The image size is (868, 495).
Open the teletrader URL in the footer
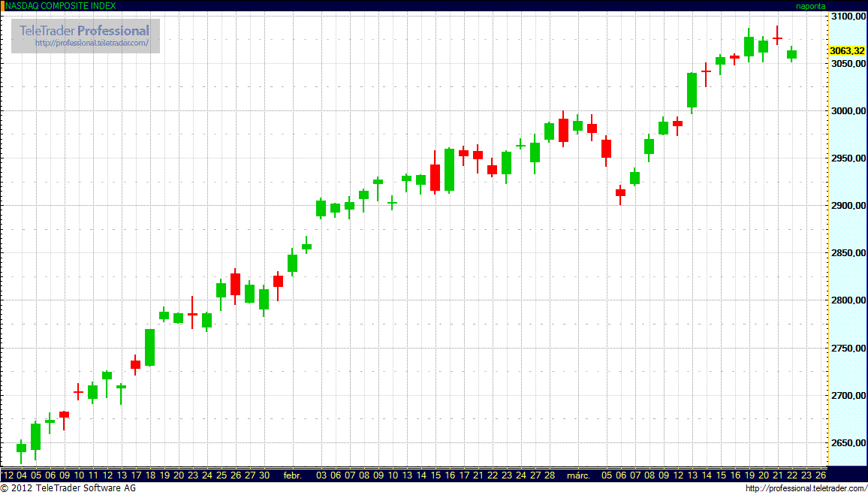click(805, 488)
